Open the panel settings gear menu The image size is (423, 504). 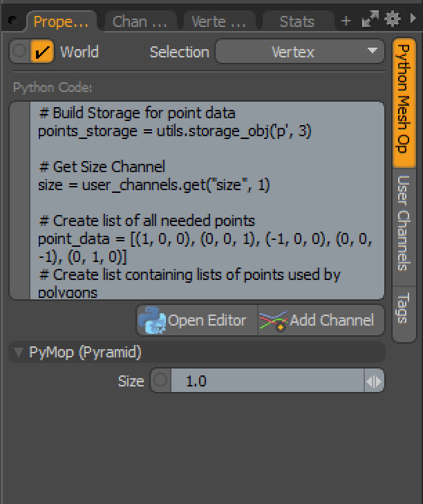393,19
